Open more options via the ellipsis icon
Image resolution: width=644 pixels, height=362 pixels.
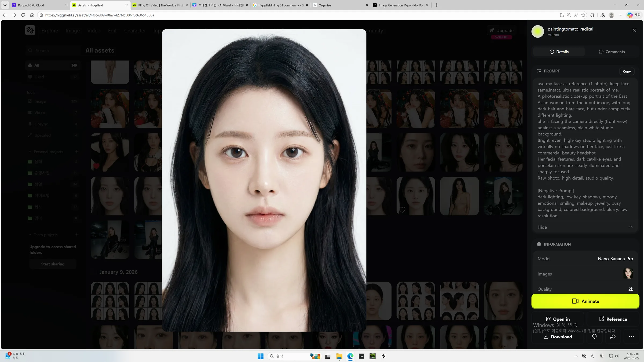click(631, 337)
